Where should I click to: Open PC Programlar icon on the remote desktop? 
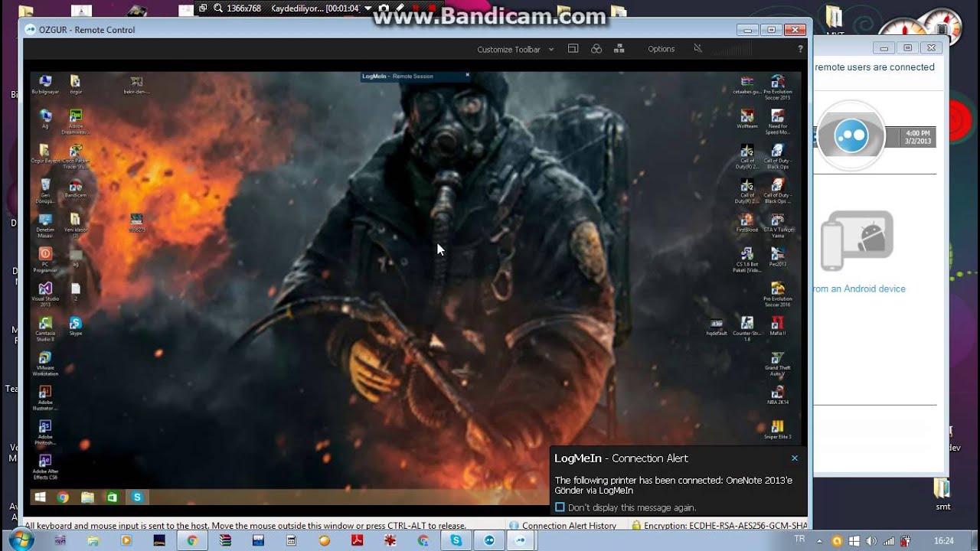[x=45, y=259]
